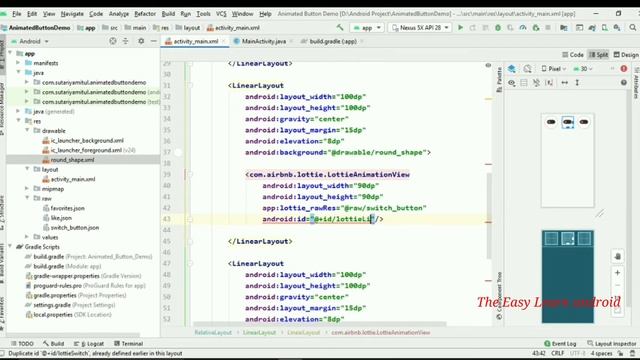Open the AVD Manager phone icon
The image size is (640, 360).
604,28
